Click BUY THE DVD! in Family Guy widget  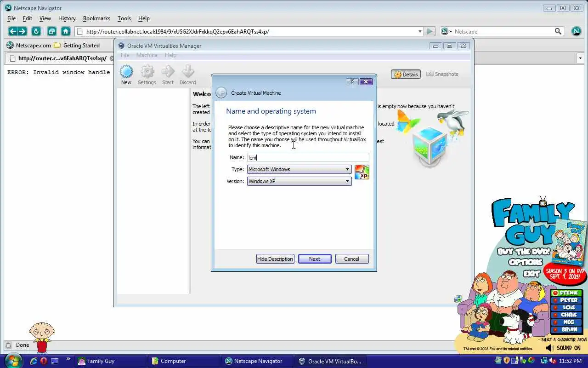pyautogui.click(x=524, y=252)
